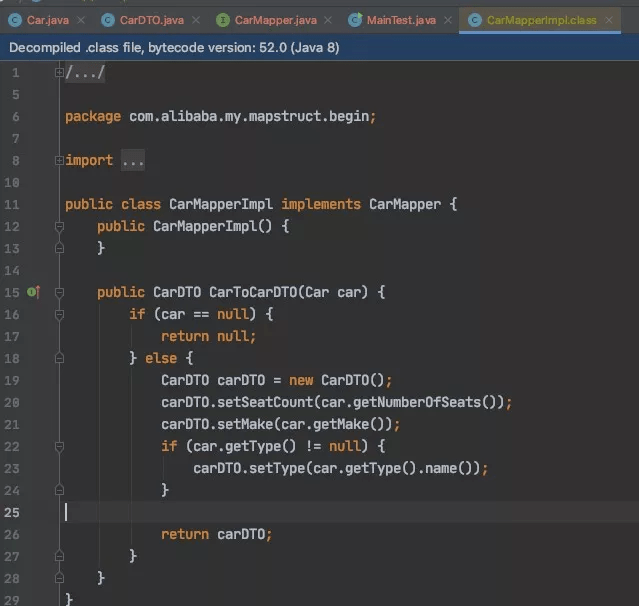Image resolution: width=639 pixels, height=606 pixels.
Task: Switch to the Car.java tab
Action: pyautogui.click(x=47, y=20)
